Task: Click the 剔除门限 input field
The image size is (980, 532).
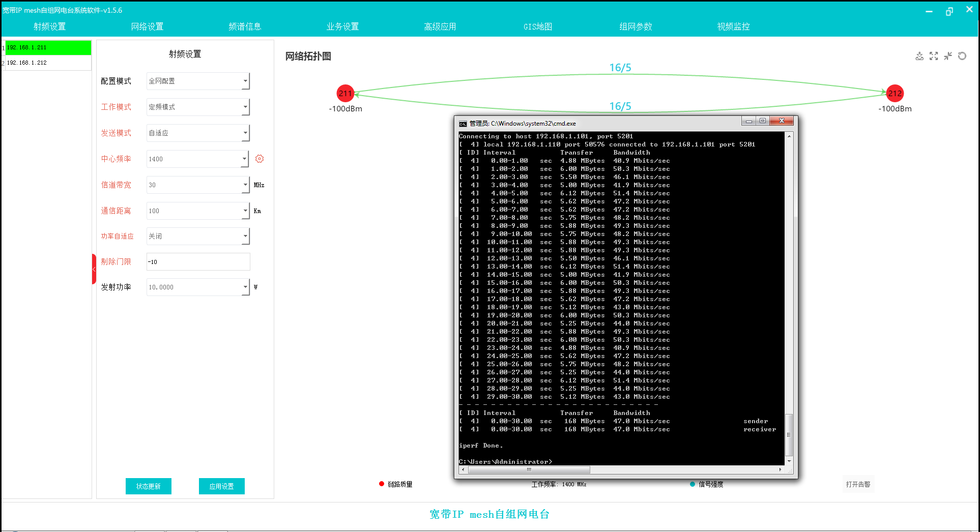Action: click(x=198, y=262)
